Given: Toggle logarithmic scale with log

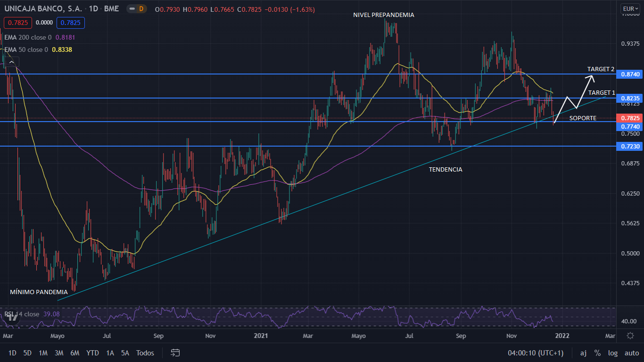Looking at the screenshot, I should [x=613, y=353].
